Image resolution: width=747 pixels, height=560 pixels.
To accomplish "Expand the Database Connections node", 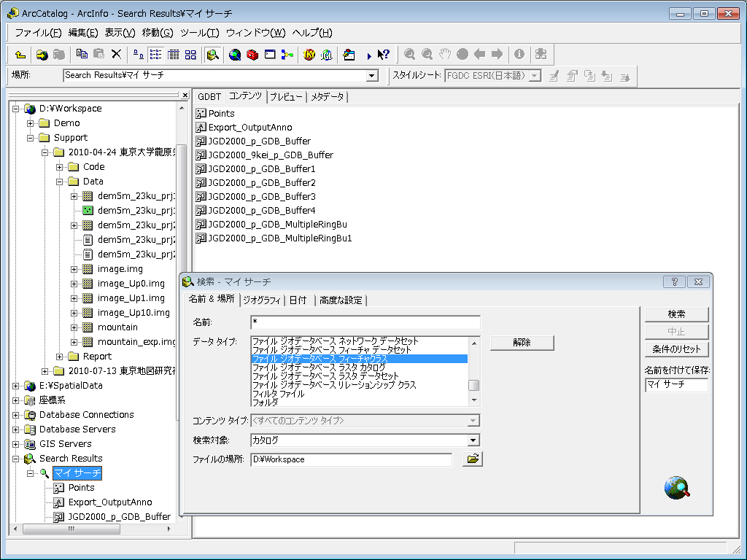I will pos(16,415).
